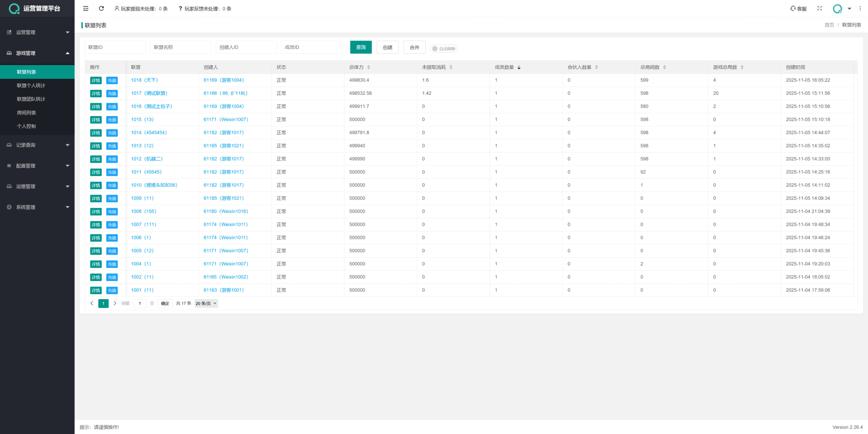This screenshot has width=868, height=434.
Task: Click the green 查询 search button
Action: pyautogui.click(x=361, y=47)
